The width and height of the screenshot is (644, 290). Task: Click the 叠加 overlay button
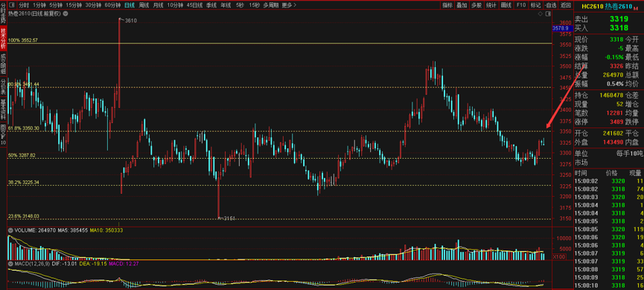click(462, 5)
